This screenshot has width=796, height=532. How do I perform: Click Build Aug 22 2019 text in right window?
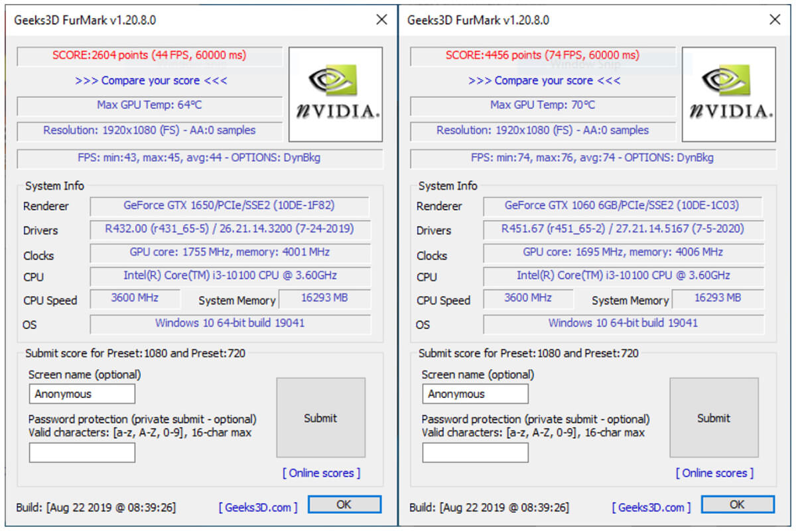coord(490,507)
